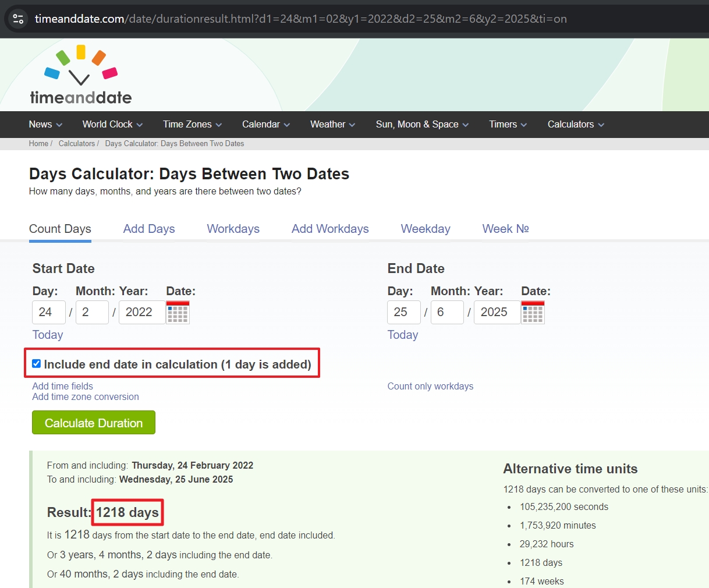Switch to the Add Days tab

point(149,229)
